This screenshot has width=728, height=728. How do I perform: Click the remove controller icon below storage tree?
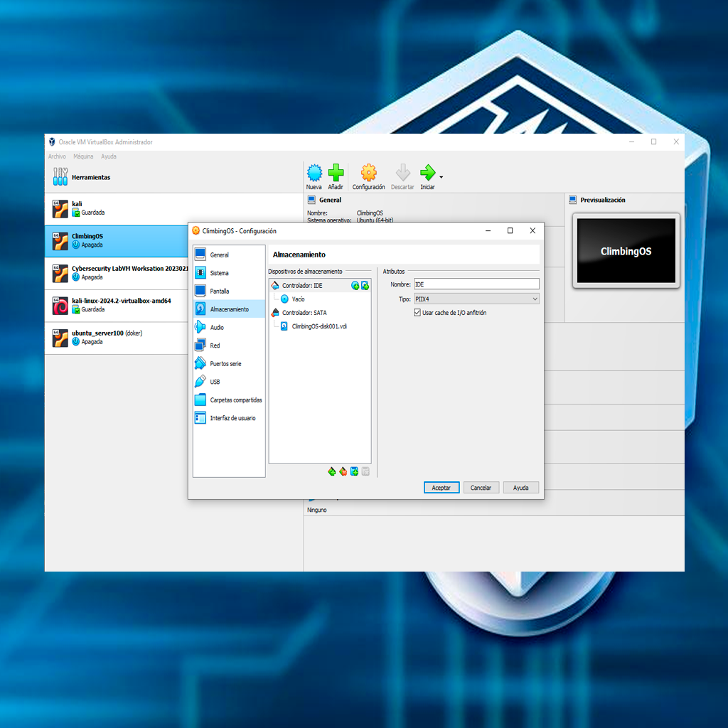343,472
